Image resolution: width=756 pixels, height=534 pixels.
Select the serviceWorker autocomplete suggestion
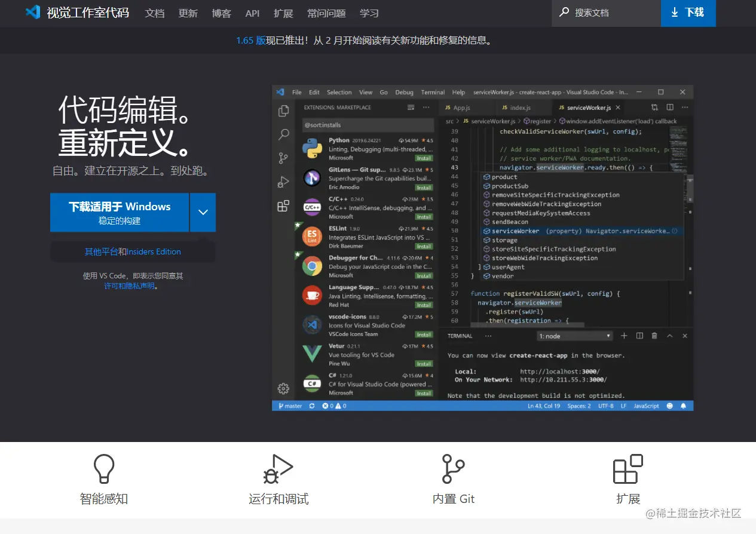[582, 231]
